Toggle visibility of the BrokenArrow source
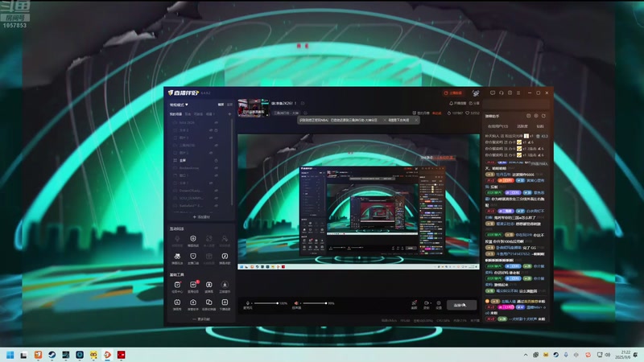The width and height of the screenshot is (644, 362). 216,168
